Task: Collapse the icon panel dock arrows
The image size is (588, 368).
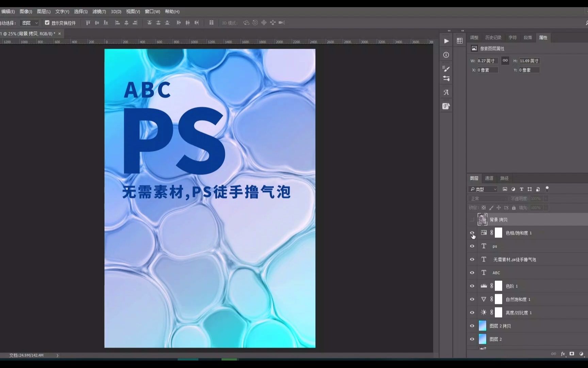Action: [x=449, y=31]
